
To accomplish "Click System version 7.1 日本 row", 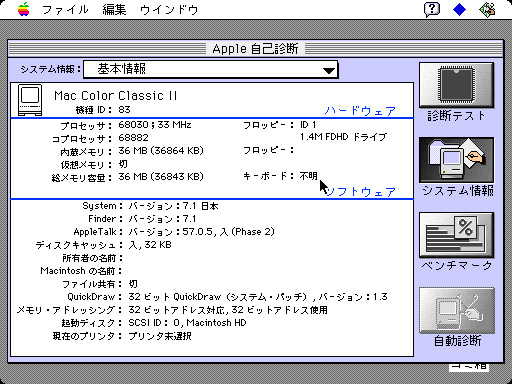I will [x=173, y=206].
